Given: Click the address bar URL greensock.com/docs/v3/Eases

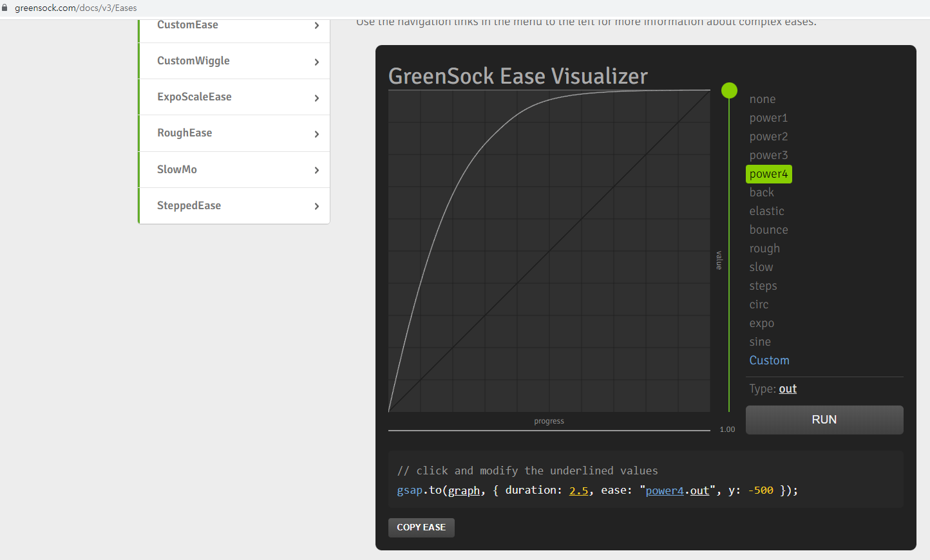Looking at the screenshot, I should (76, 8).
